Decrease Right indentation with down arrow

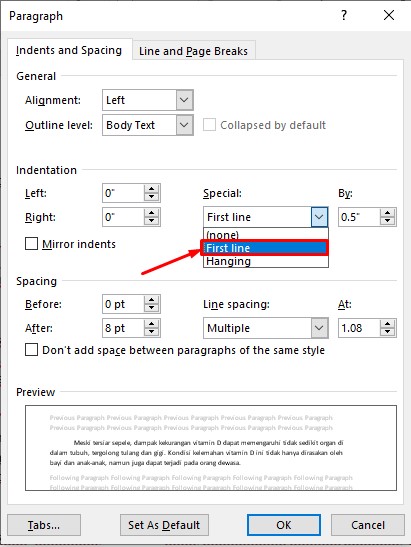tap(152, 221)
